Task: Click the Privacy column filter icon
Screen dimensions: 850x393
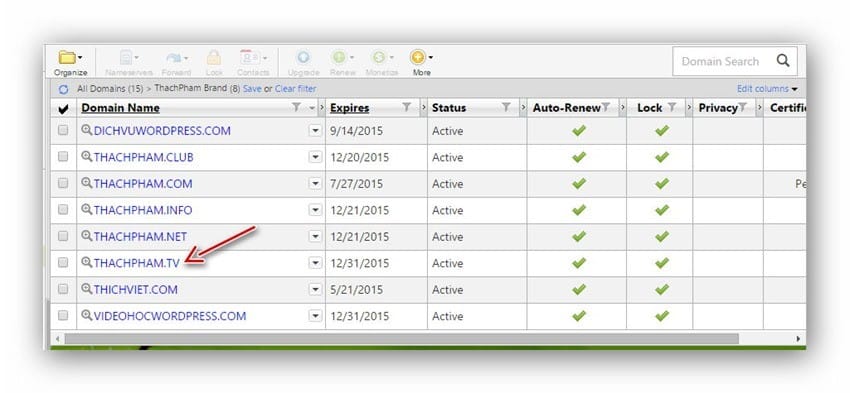Action: pyautogui.click(x=743, y=107)
